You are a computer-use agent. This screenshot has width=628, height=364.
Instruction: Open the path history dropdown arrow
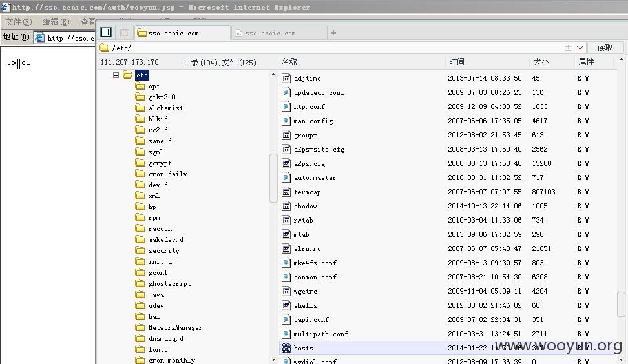click(x=580, y=48)
